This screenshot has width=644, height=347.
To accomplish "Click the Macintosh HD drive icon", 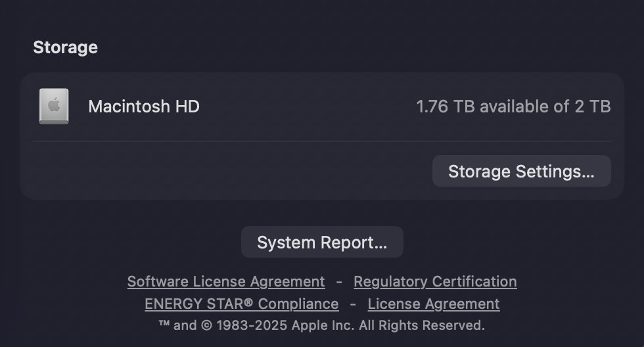I will (54, 106).
